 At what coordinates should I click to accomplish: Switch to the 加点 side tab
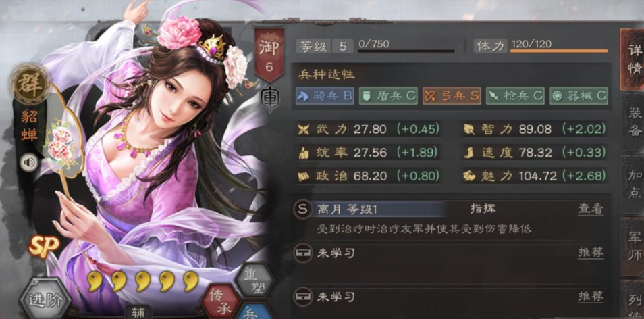pos(634,184)
